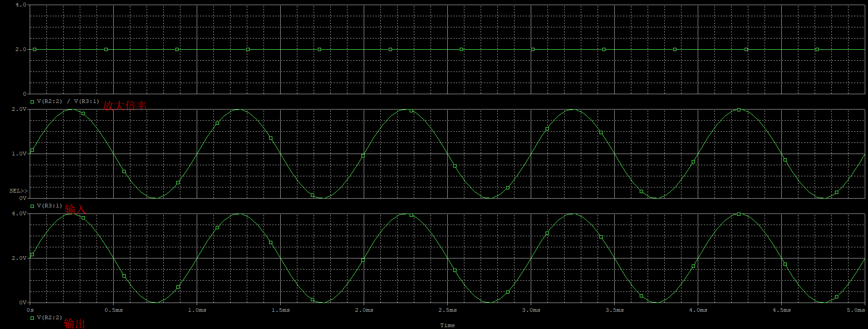Click the 1.0ms time axis label
The width and height of the screenshot is (868, 329).
click(197, 310)
